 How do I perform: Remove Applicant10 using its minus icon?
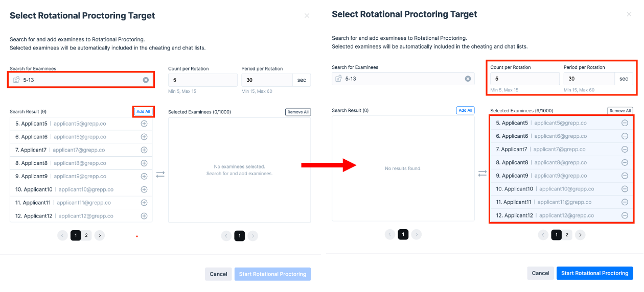[x=625, y=189]
